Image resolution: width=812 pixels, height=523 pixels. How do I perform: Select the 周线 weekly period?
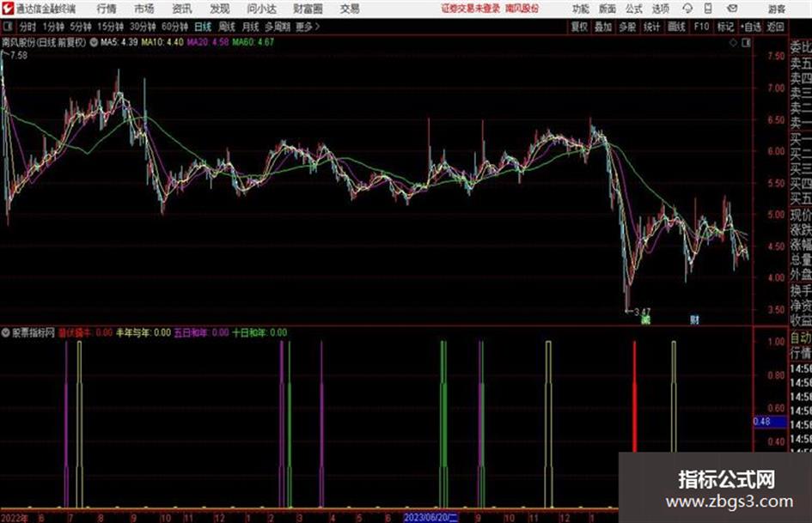click(x=227, y=27)
